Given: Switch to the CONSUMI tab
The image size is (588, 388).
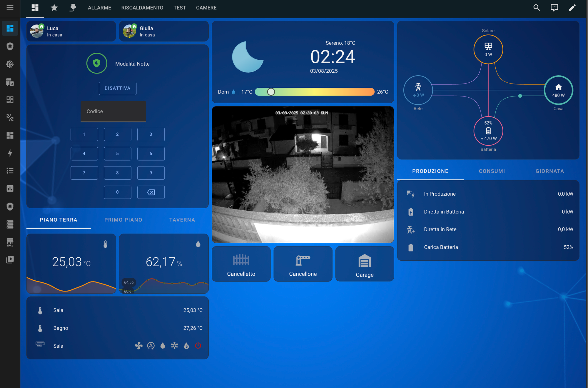Looking at the screenshot, I should pos(492,171).
